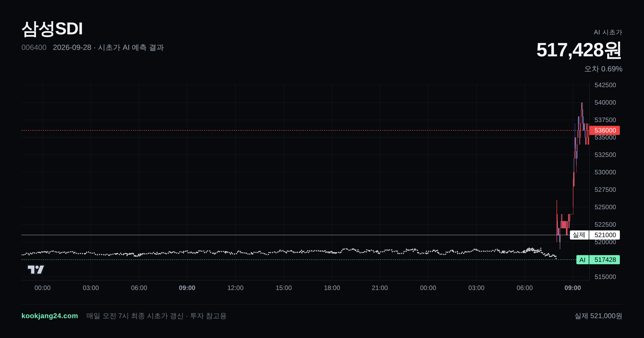Click the 540000 price axis label
The height and width of the screenshot is (338, 644).
coord(605,102)
